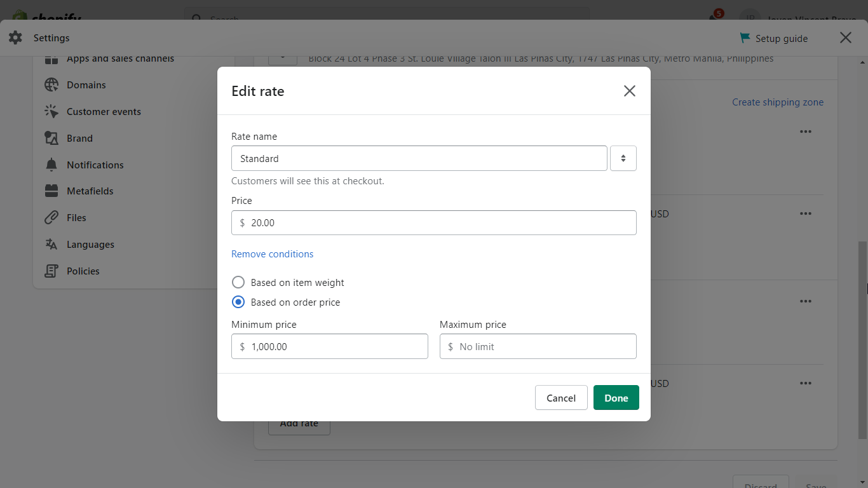Cancel the Edit rate dialog
This screenshot has height=488, width=868.
pos(560,398)
